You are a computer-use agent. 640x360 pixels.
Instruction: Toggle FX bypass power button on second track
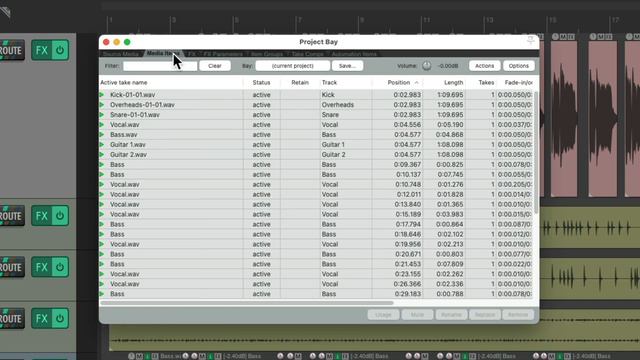point(60,216)
